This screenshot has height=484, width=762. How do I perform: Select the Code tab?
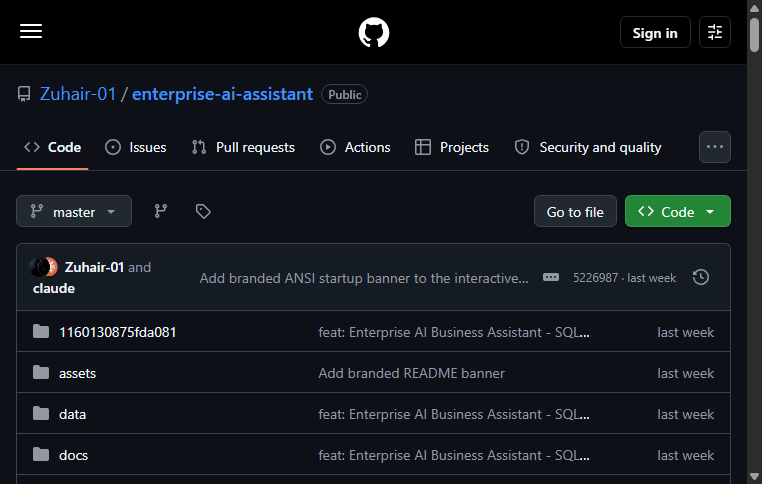[52, 147]
